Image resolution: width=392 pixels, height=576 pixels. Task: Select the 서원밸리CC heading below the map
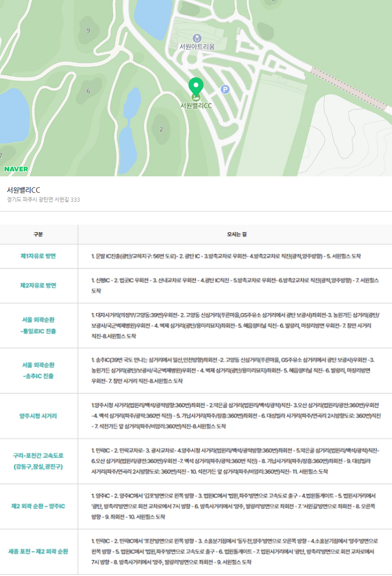point(24,189)
